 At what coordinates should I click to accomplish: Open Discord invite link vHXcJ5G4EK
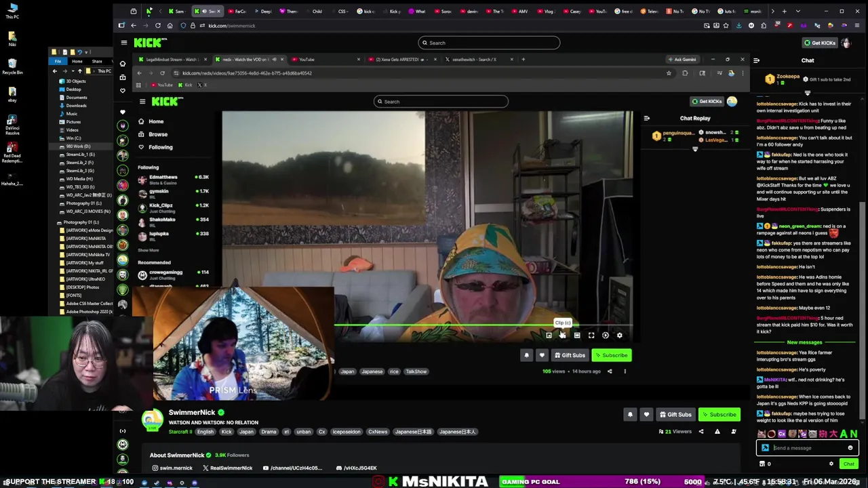point(357,468)
